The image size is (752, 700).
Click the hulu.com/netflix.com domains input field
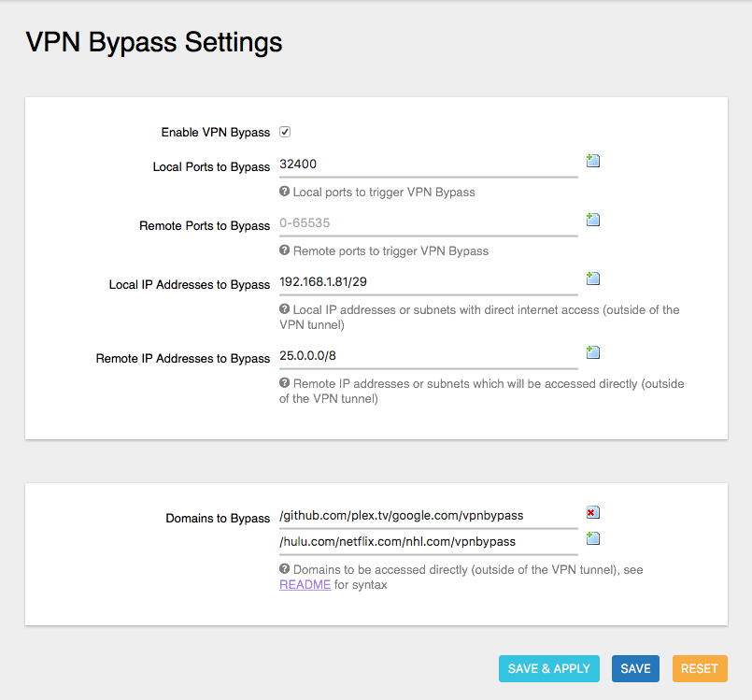[x=428, y=541]
